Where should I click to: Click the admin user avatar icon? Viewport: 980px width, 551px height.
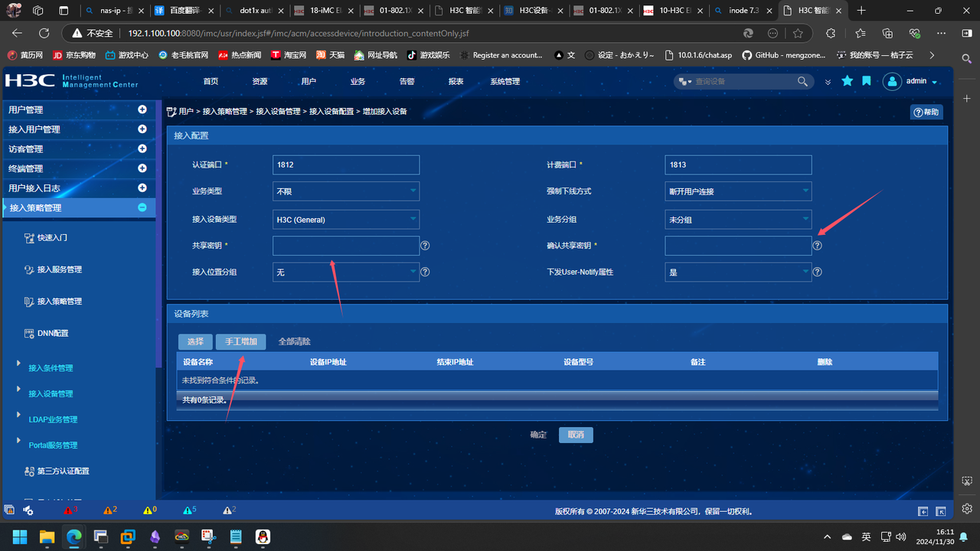click(892, 81)
